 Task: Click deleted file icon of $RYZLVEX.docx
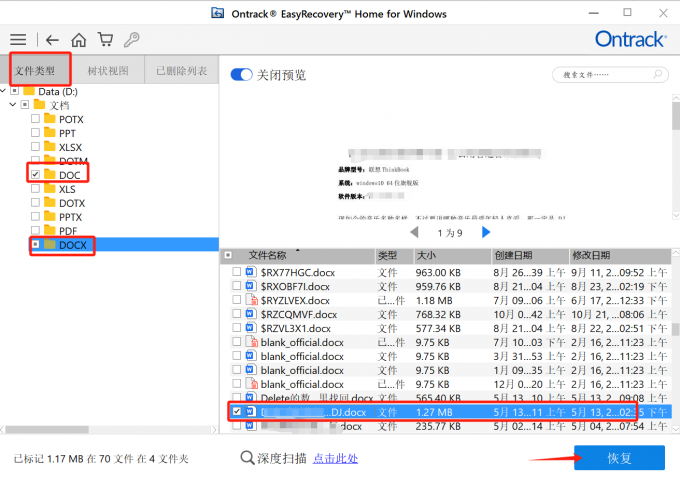(x=252, y=300)
